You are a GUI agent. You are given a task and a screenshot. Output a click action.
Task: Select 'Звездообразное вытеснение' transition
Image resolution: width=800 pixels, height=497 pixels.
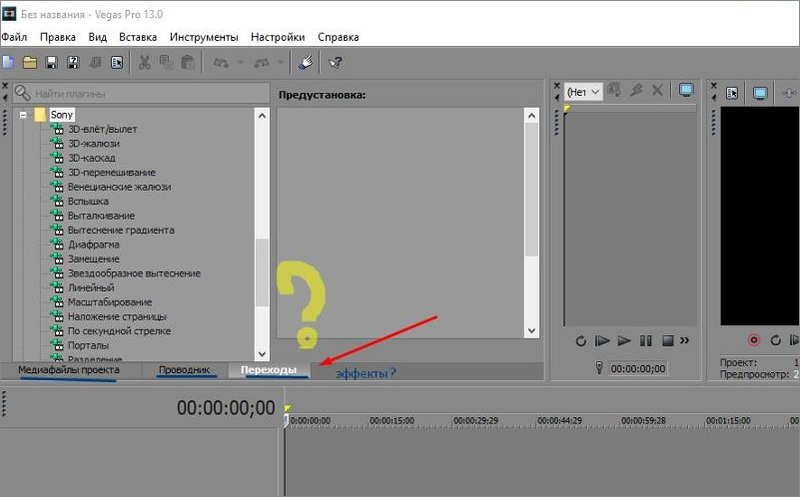134,273
